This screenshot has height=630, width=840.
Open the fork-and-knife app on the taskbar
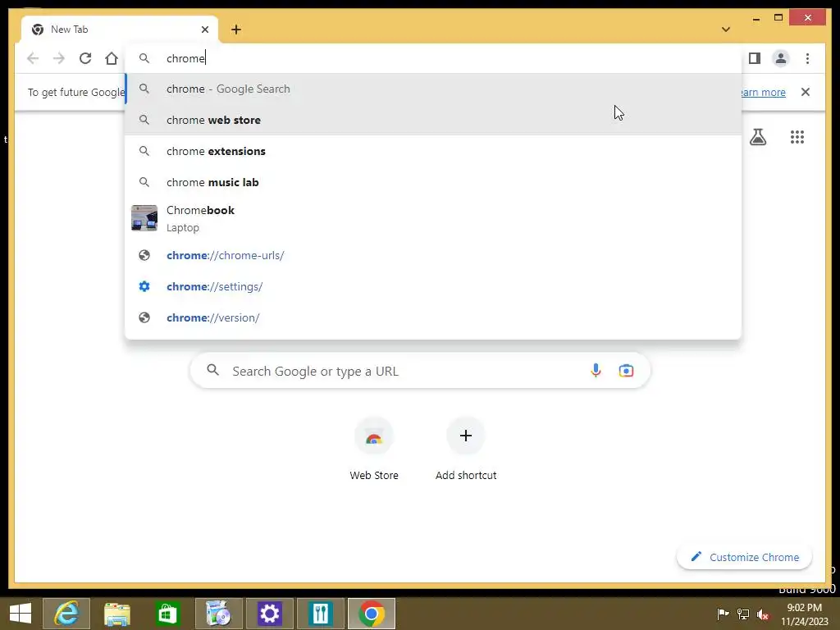[321, 614]
